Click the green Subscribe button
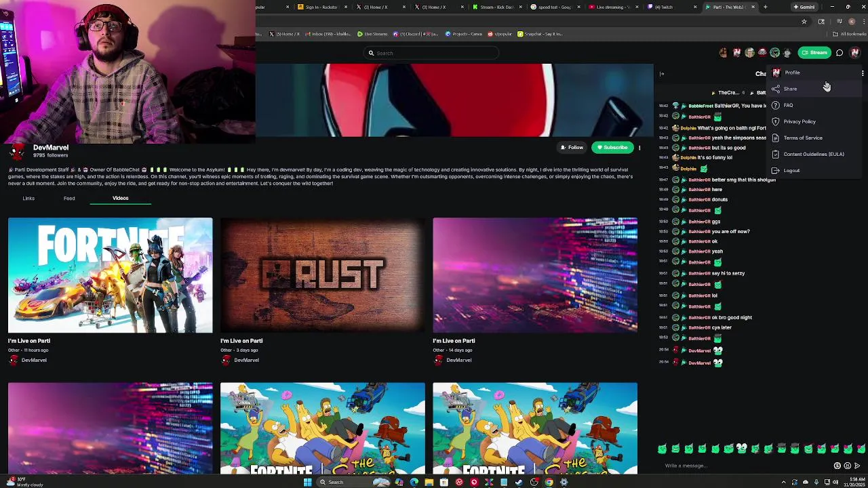The height and width of the screenshot is (488, 868). [612, 147]
